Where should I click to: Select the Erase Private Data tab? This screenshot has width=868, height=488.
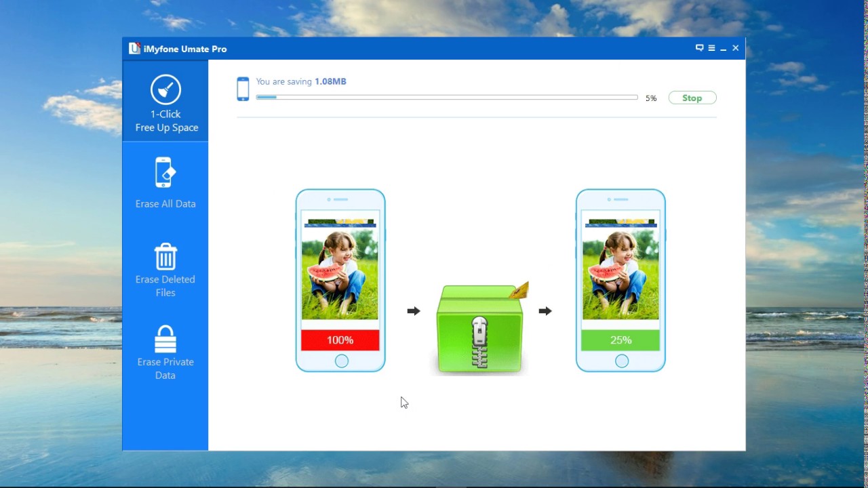coord(165,352)
